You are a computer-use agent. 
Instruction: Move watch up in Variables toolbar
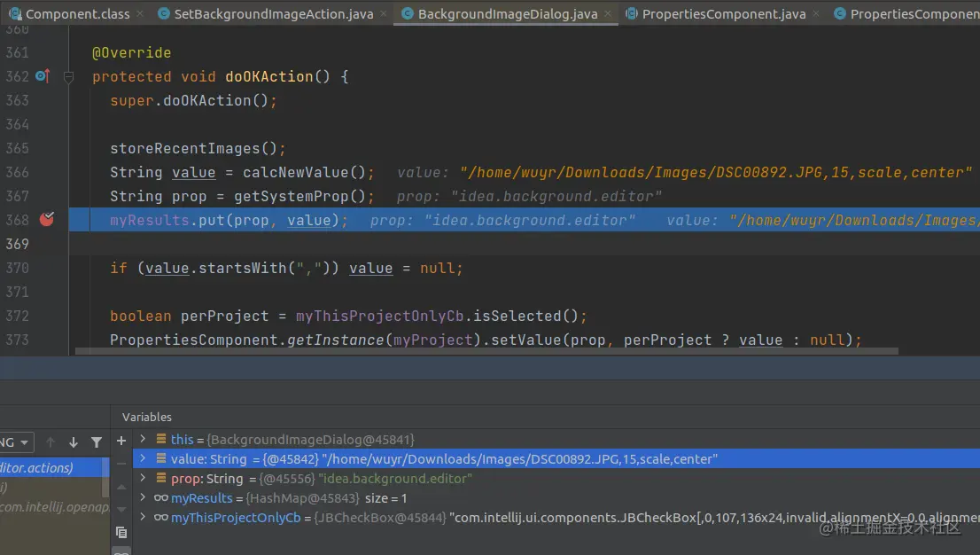(121, 487)
